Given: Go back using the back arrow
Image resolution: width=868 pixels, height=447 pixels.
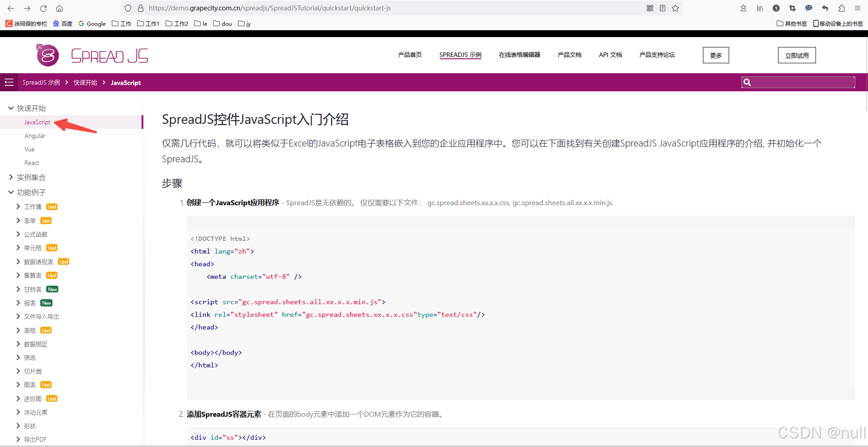Looking at the screenshot, I should [x=10, y=8].
